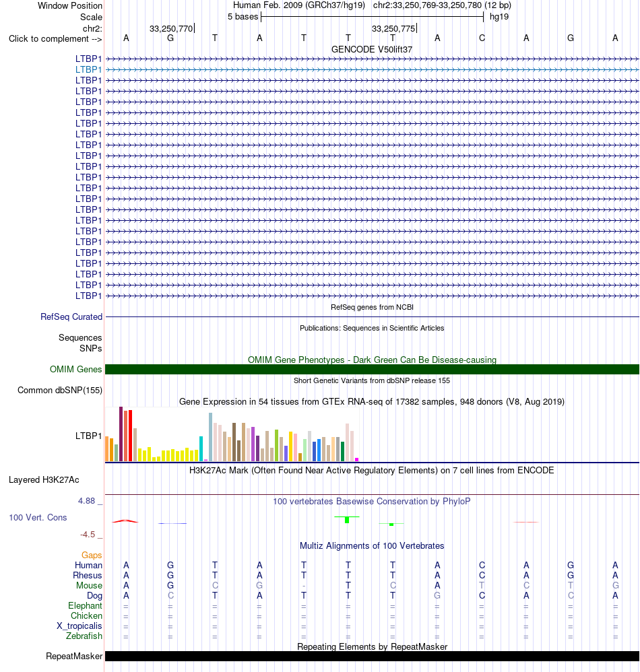Click 'Click to complement -->' label
This screenshot has height=672, width=640.
pos(55,38)
